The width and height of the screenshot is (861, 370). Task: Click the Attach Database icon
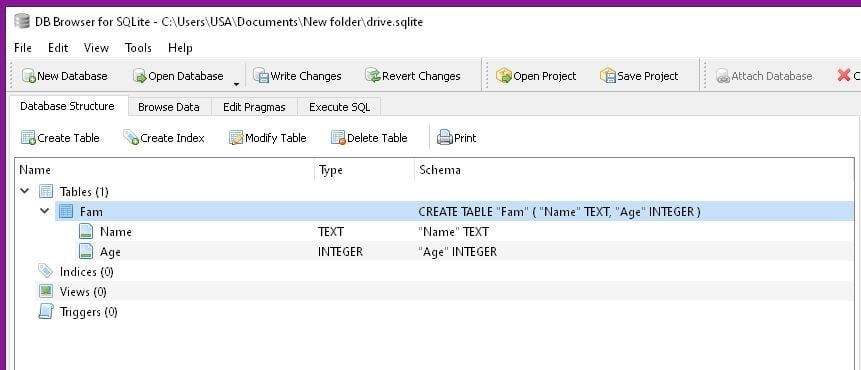[723, 76]
